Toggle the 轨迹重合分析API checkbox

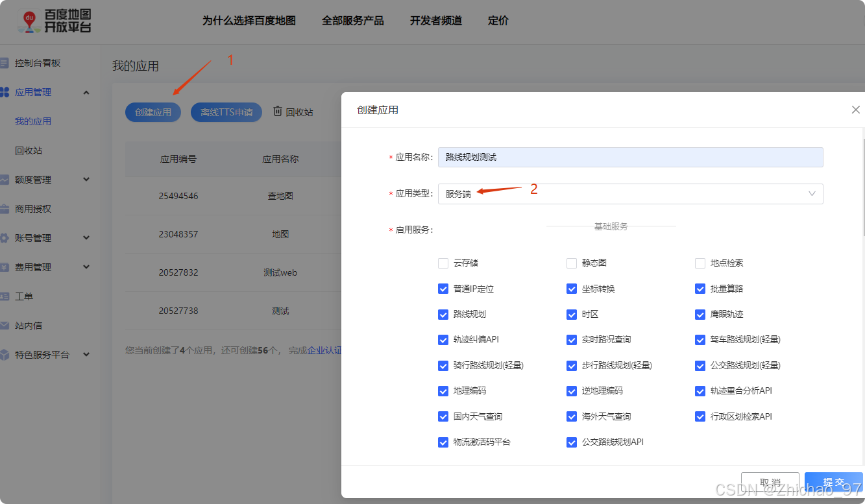700,391
